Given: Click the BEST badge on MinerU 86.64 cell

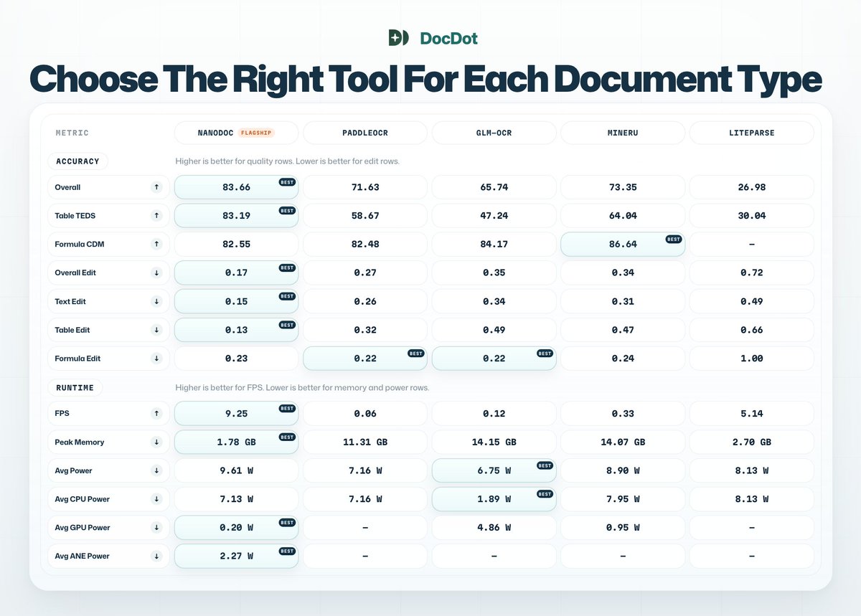Looking at the screenshot, I should (x=674, y=240).
